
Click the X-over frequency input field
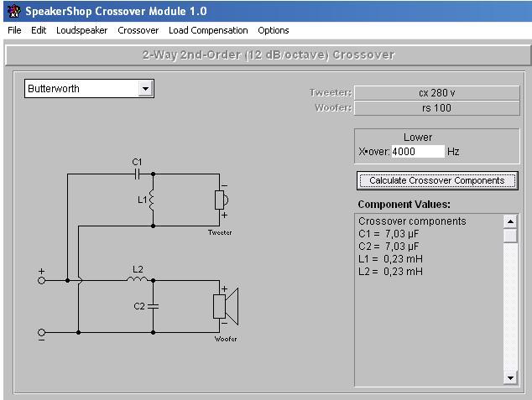pos(418,151)
